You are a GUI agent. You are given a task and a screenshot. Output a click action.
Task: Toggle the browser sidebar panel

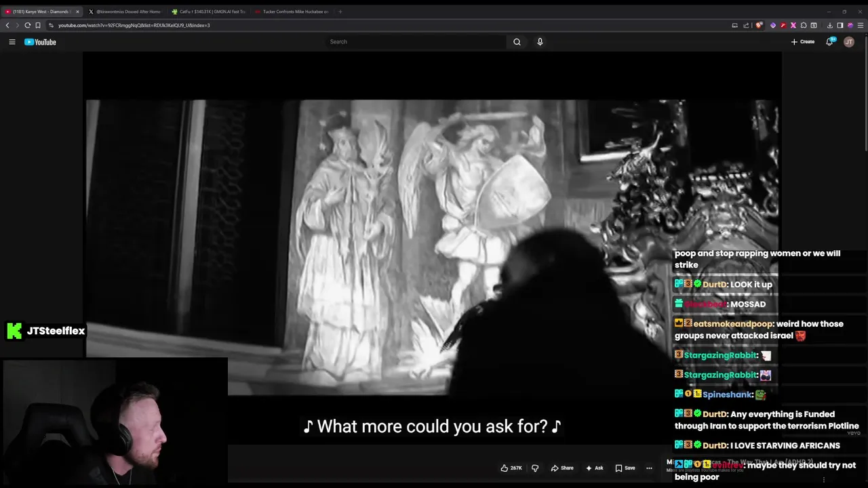click(x=840, y=25)
